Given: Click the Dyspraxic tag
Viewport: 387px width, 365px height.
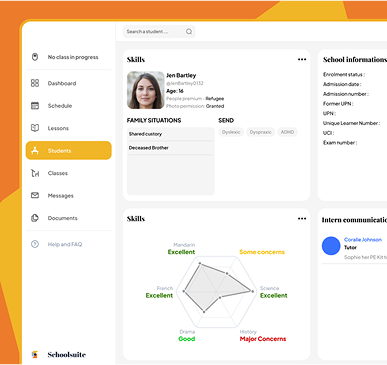Looking at the screenshot, I should pyautogui.click(x=260, y=132).
